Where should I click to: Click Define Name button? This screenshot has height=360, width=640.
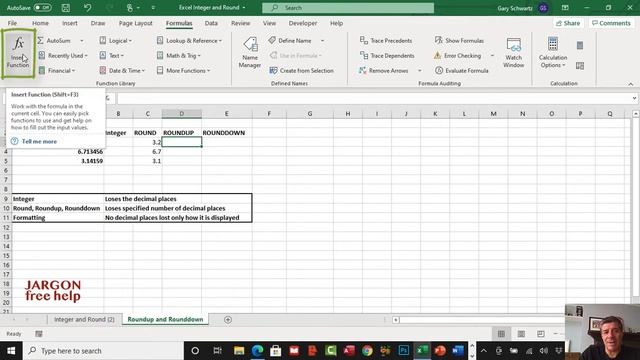click(x=290, y=41)
